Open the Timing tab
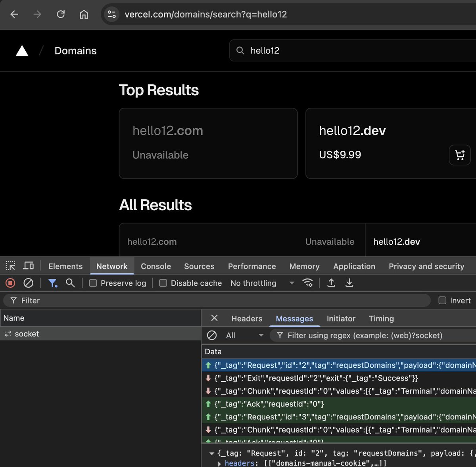The image size is (476, 467). [382, 319]
